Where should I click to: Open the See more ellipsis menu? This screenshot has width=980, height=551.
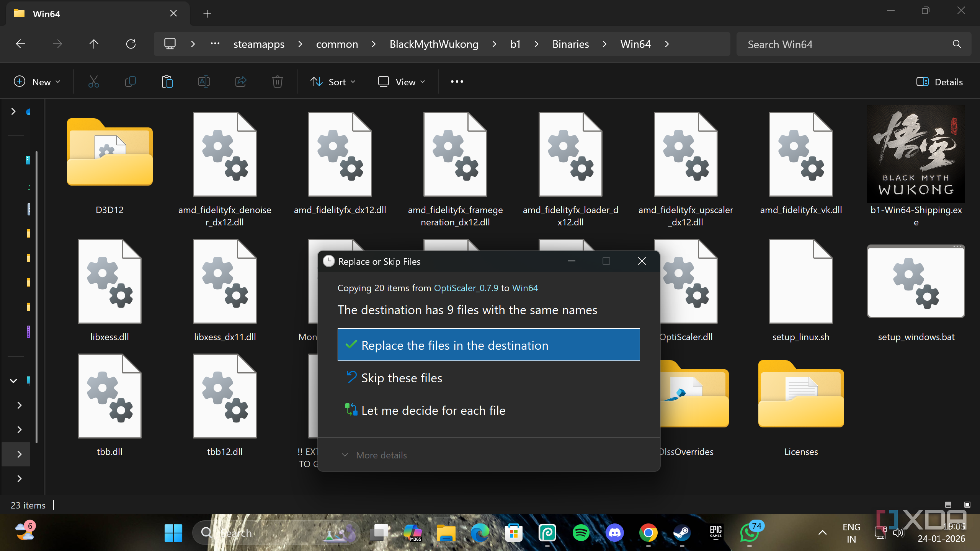click(457, 82)
